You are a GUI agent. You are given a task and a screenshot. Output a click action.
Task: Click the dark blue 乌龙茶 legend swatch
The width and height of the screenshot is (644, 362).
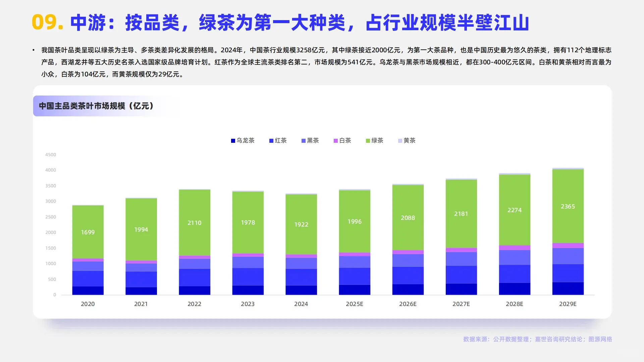233,140
